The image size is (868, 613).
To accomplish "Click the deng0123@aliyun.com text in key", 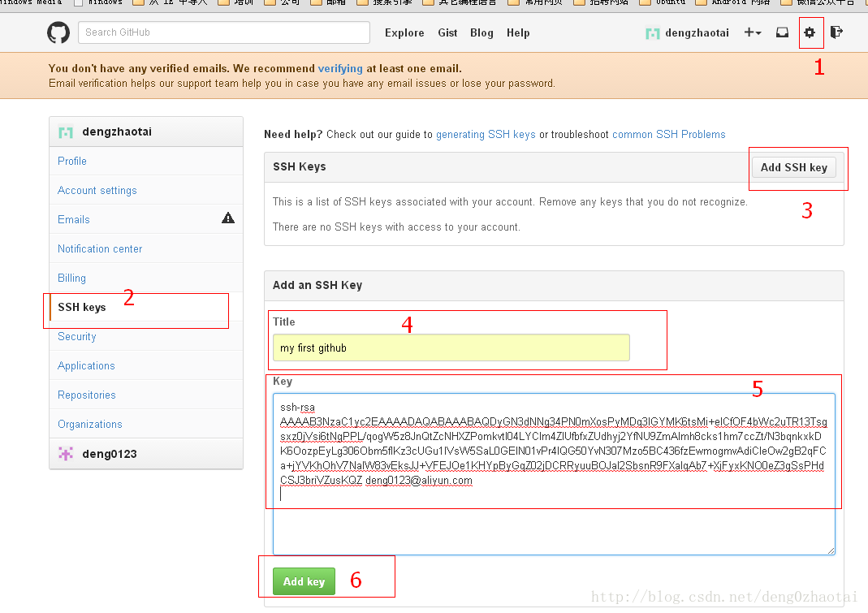I will coord(418,481).
